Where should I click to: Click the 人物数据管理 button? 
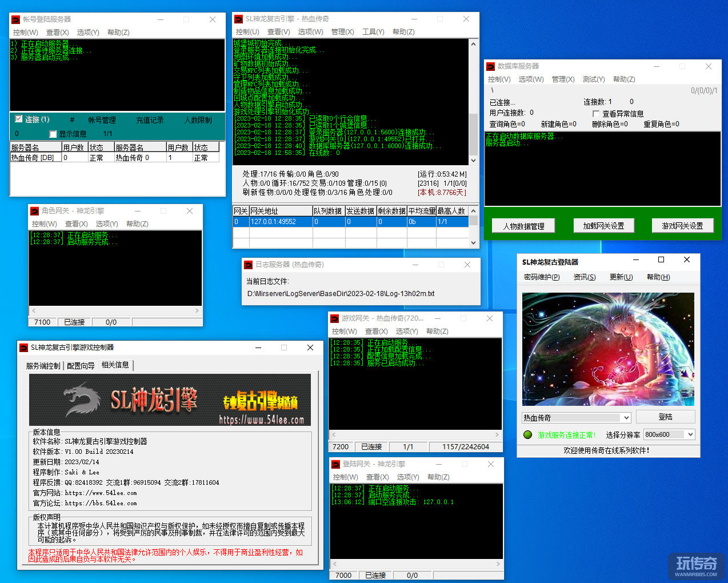(x=524, y=226)
